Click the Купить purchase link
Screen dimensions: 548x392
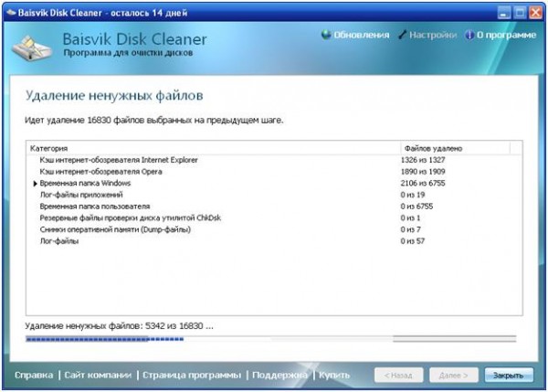coord(334,375)
